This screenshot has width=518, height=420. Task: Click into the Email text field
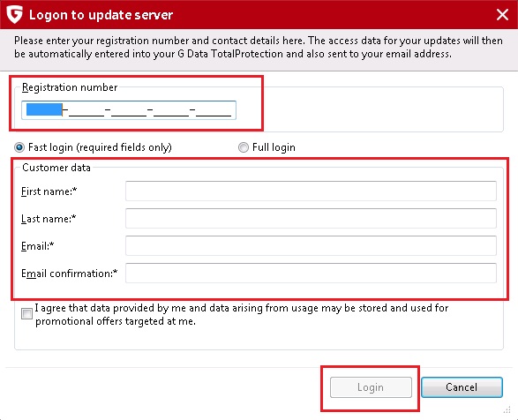(311, 246)
